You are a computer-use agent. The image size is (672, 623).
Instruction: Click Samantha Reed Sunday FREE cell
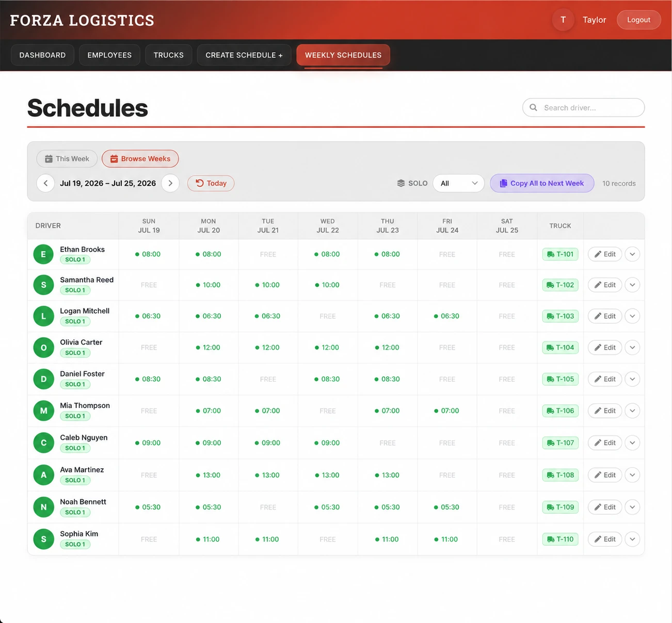[x=149, y=285]
